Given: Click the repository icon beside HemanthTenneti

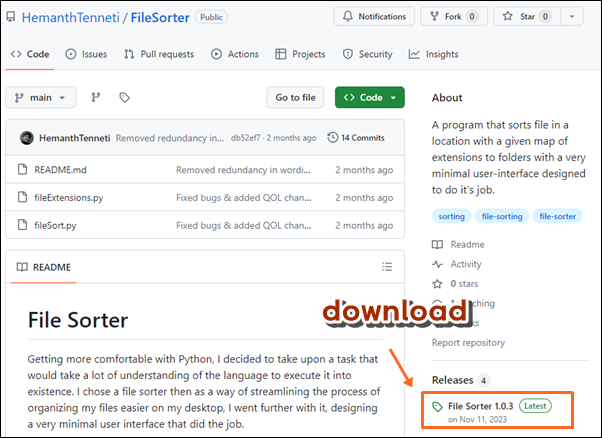Looking at the screenshot, I should (x=11, y=17).
